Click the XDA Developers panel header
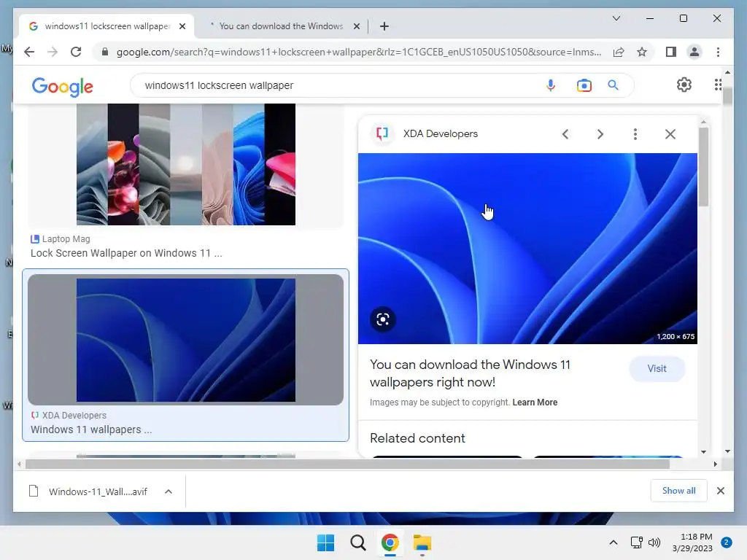The width and height of the screenshot is (747, 560). coord(440,134)
